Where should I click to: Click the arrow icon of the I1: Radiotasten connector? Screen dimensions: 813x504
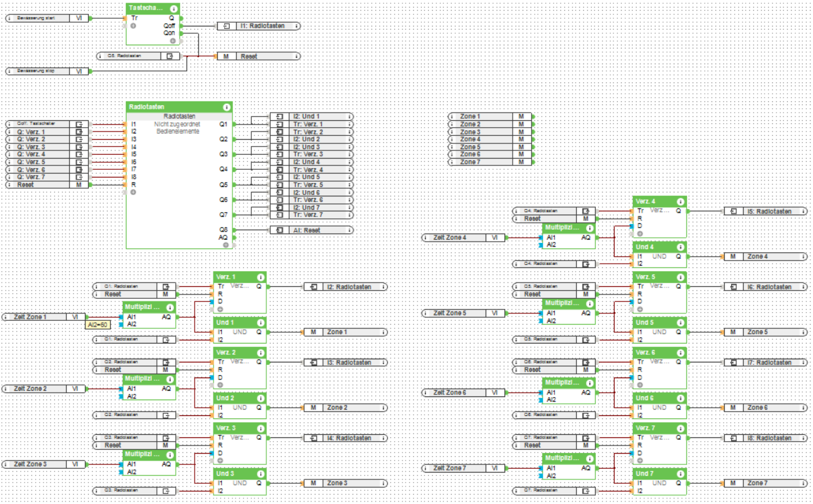(227, 26)
